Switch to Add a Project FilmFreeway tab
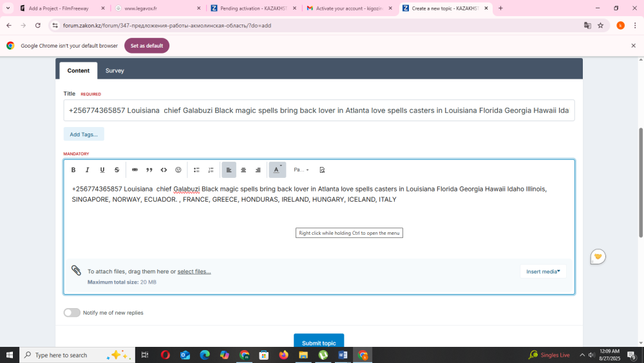 tap(59, 8)
